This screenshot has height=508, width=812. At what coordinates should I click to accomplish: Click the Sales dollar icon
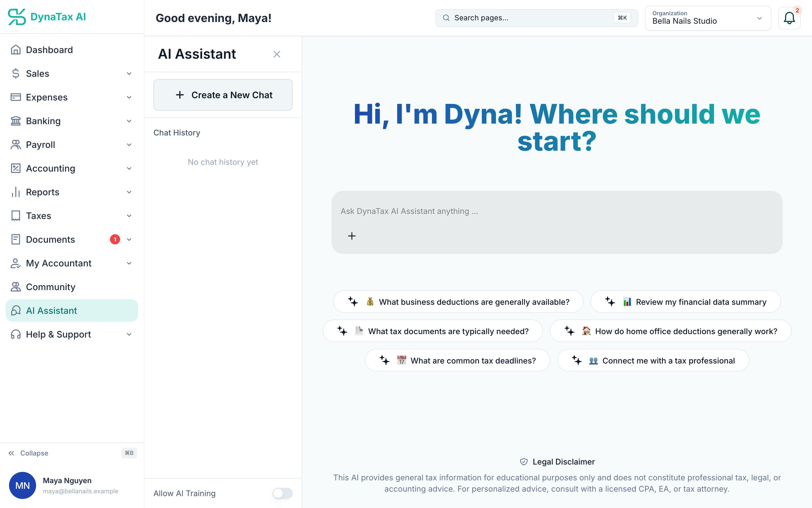(x=16, y=74)
